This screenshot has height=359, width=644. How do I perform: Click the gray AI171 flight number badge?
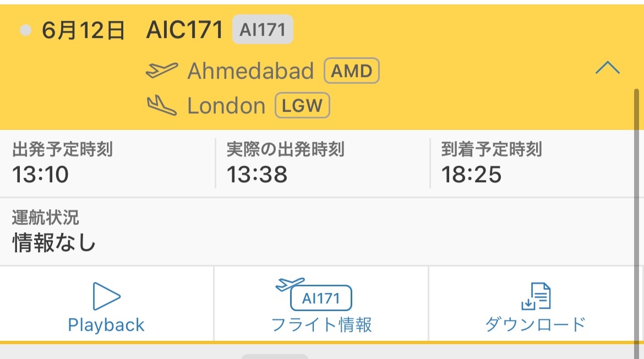coord(263,29)
